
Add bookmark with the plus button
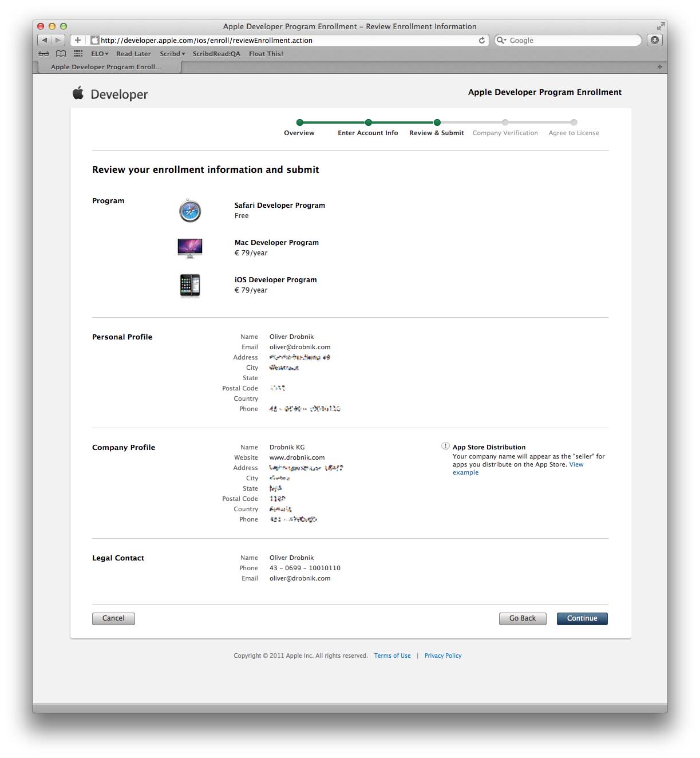78,40
